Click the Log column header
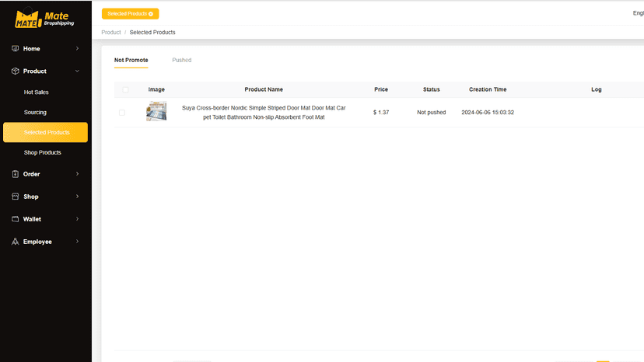 (597, 89)
